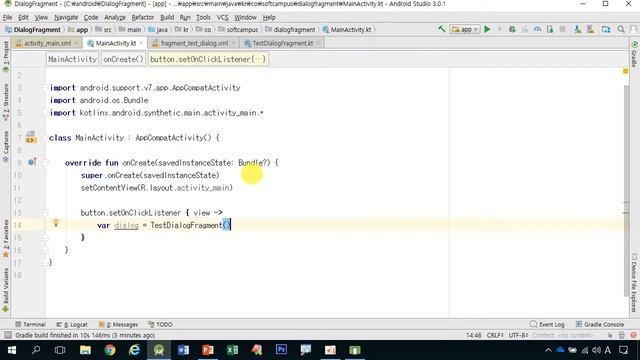Click the override gutter icon on line 9
640x360 pixels.
click(x=32, y=162)
